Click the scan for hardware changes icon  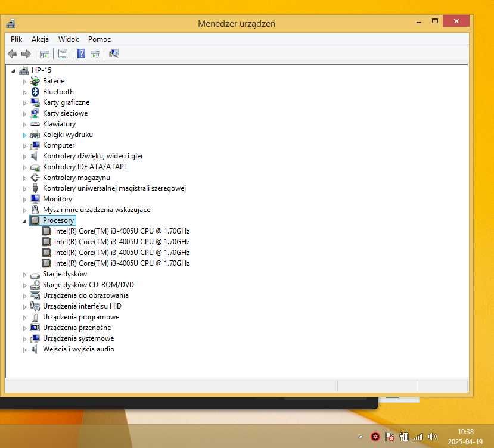click(x=114, y=54)
